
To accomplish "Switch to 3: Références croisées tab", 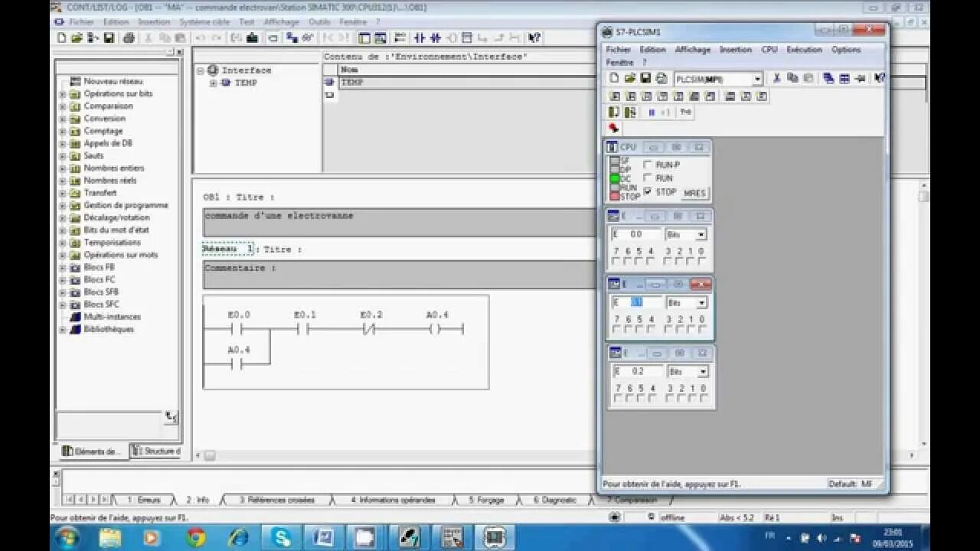I will point(276,500).
